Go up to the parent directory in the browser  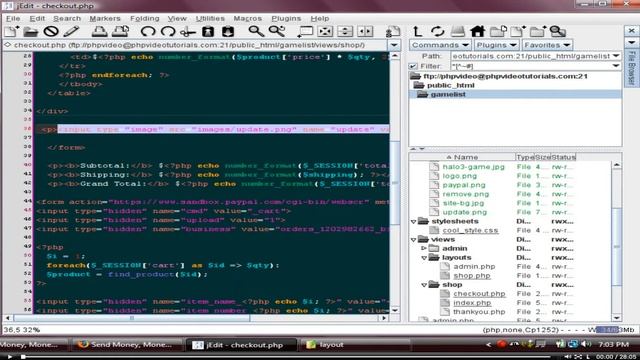tap(417, 31)
